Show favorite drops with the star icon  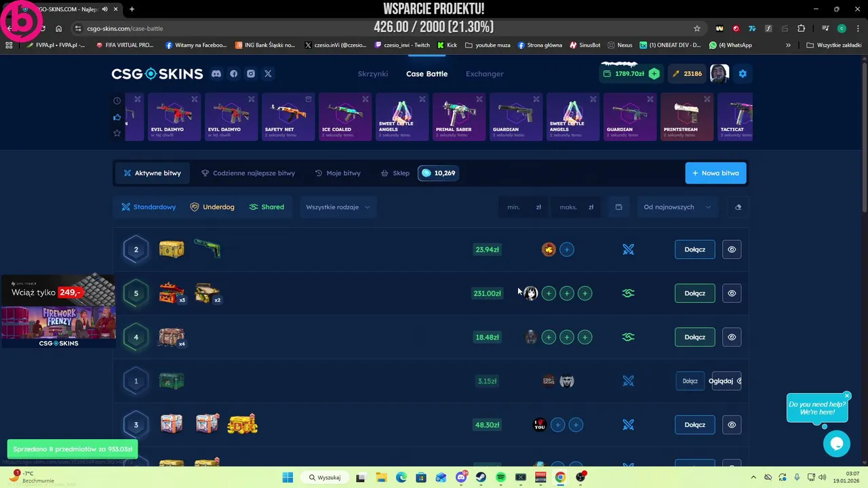[117, 133]
